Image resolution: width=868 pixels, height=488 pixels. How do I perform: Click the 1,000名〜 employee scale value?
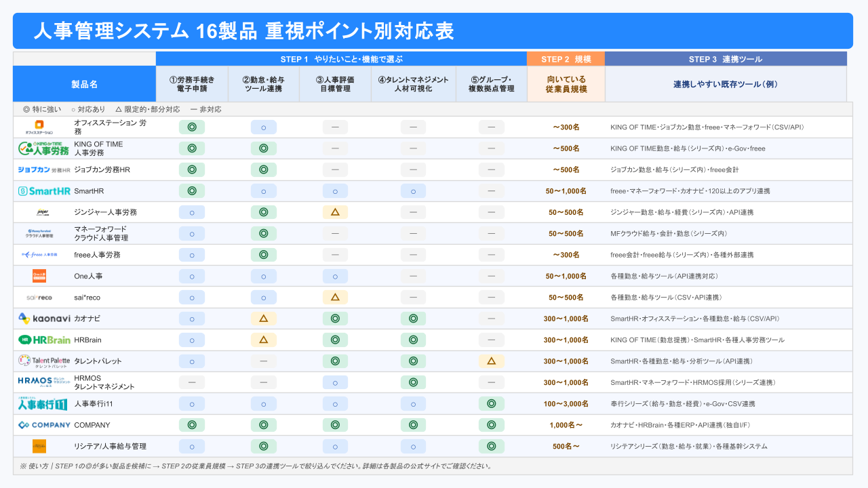point(566,425)
